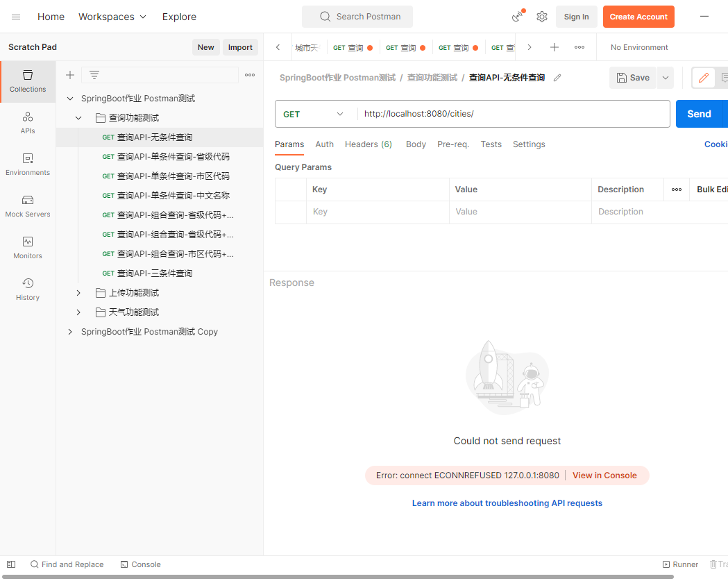Click the Search Postman field

point(357,17)
